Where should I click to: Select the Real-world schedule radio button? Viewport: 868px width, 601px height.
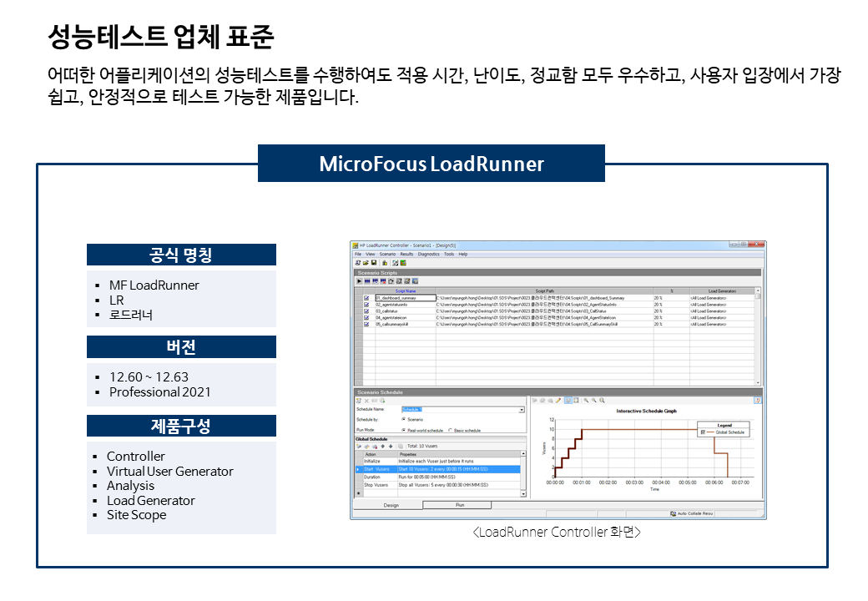pos(403,430)
